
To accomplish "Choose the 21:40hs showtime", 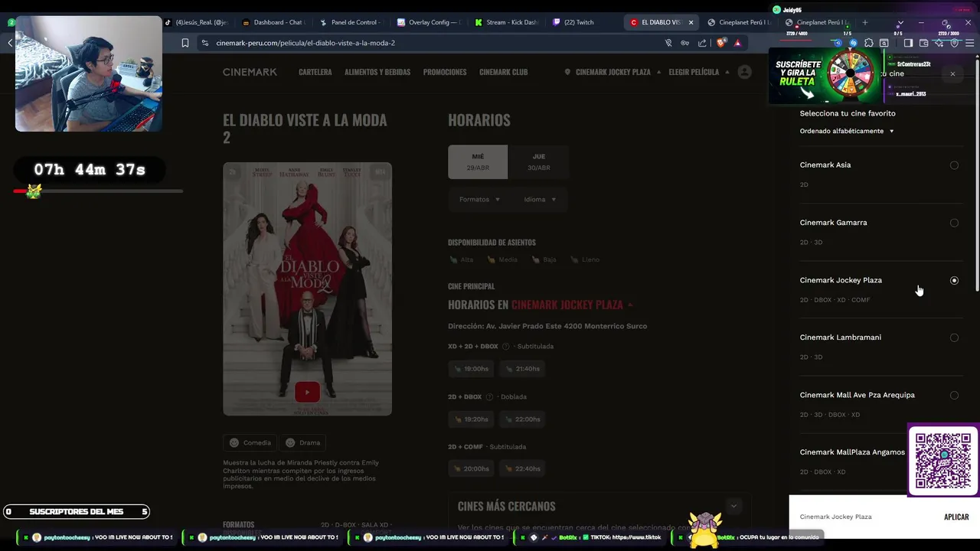I will click(x=522, y=369).
